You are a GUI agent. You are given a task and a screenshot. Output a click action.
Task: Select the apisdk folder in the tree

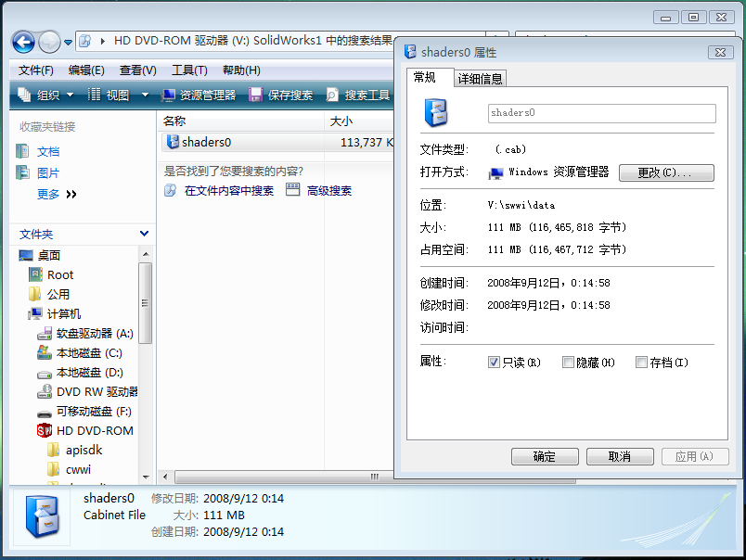(x=84, y=451)
